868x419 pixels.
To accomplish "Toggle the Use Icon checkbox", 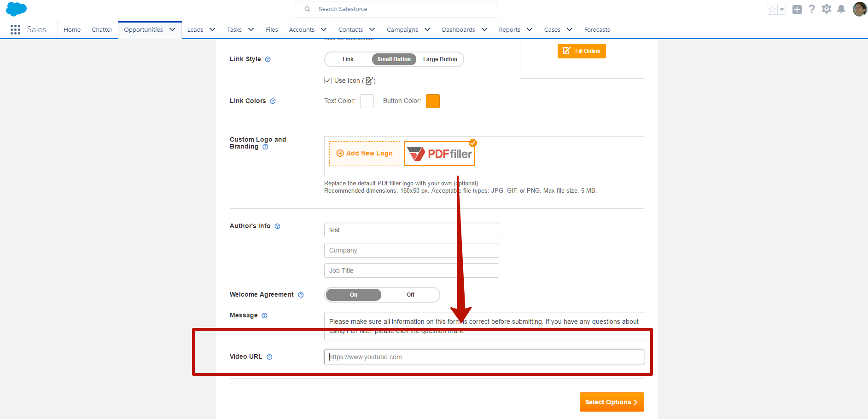I will click(x=328, y=80).
